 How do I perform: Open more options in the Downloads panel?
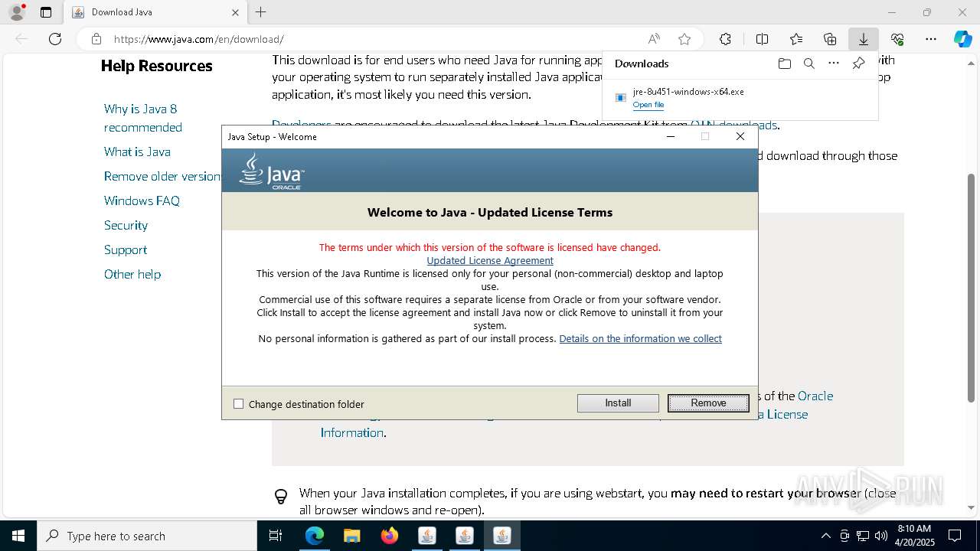pyautogui.click(x=834, y=64)
